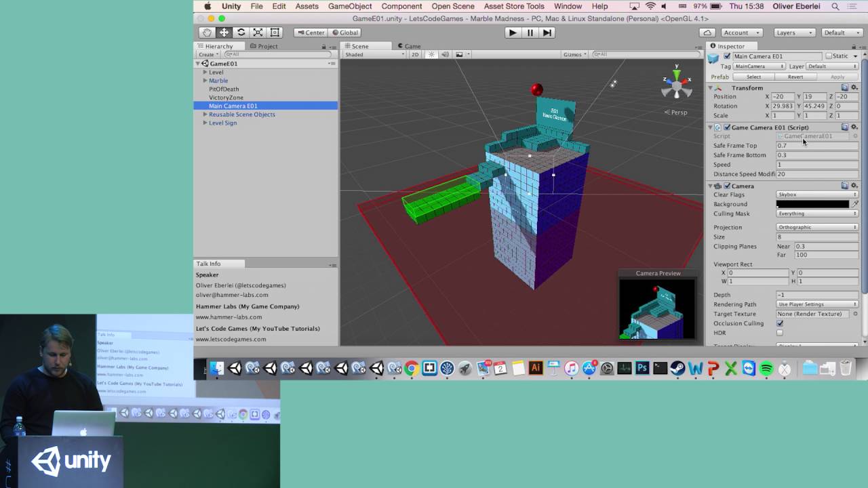This screenshot has height=488, width=868.
Task: Open Finder from the Dock
Action: coord(216,369)
